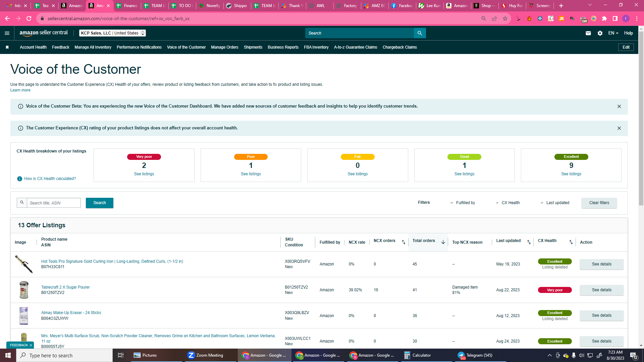Expand the CX Health filter
644x362 pixels.
(x=508, y=203)
